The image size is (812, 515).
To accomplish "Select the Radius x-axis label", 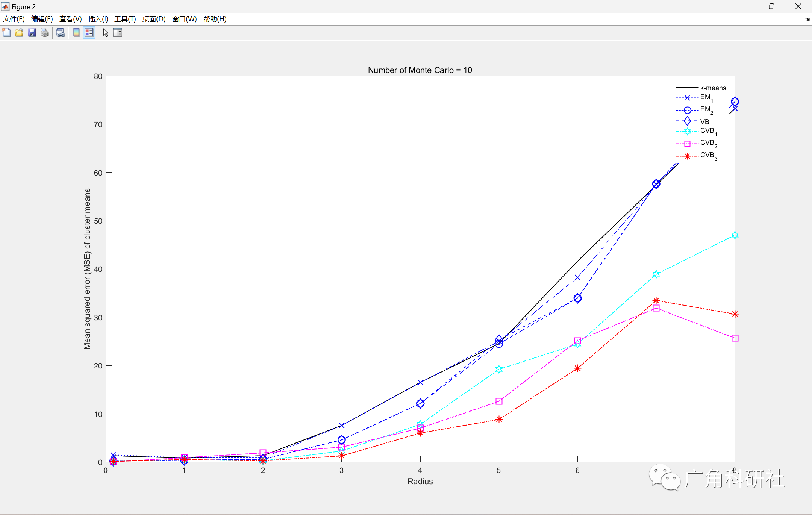I will [420, 482].
